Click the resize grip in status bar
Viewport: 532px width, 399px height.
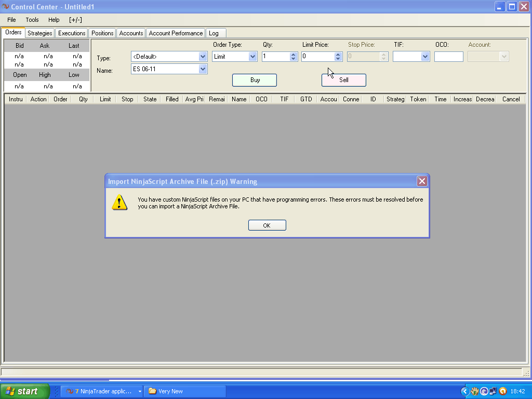point(527,373)
